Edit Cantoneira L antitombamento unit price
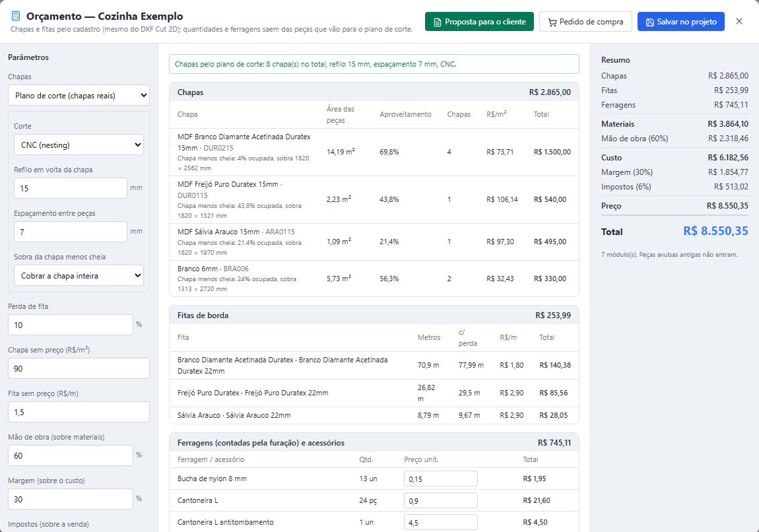The image size is (759, 532). tap(440, 522)
